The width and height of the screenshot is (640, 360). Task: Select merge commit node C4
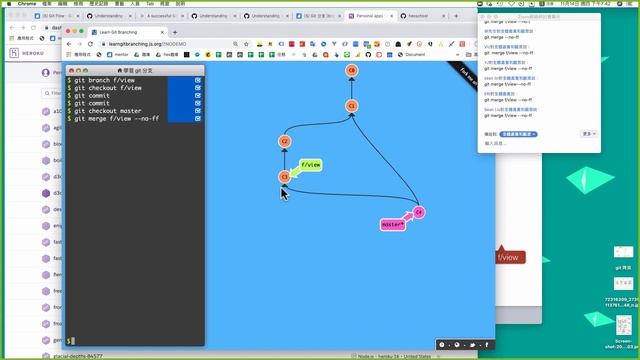pyautogui.click(x=418, y=212)
